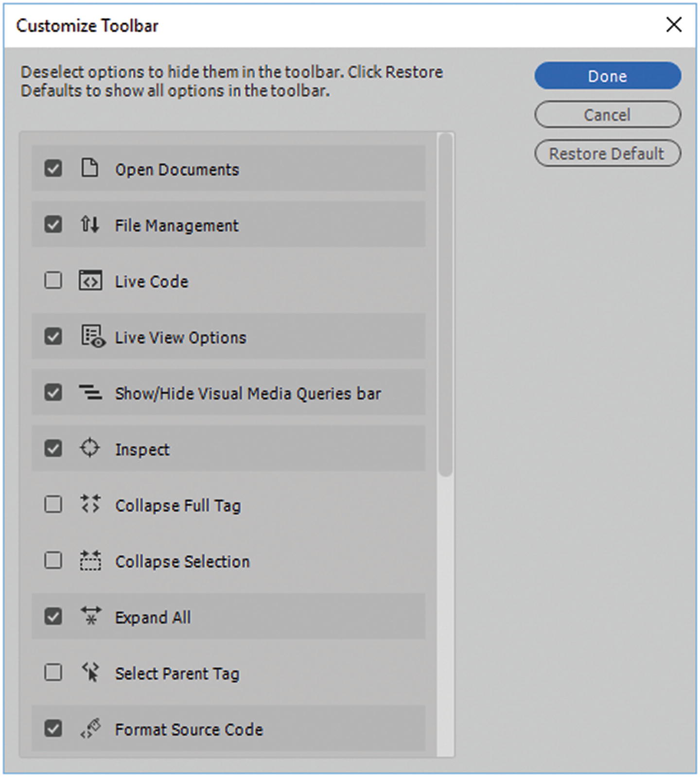Viewport: 700px width, 777px height.
Task: Enable the Live Code checkbox
Action: [53, 280]
